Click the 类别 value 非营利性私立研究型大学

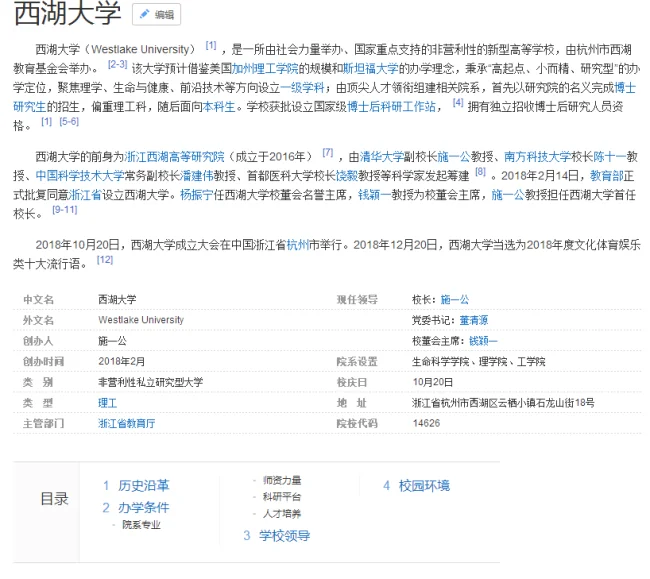pyautogui.click(x=150, y=382)
